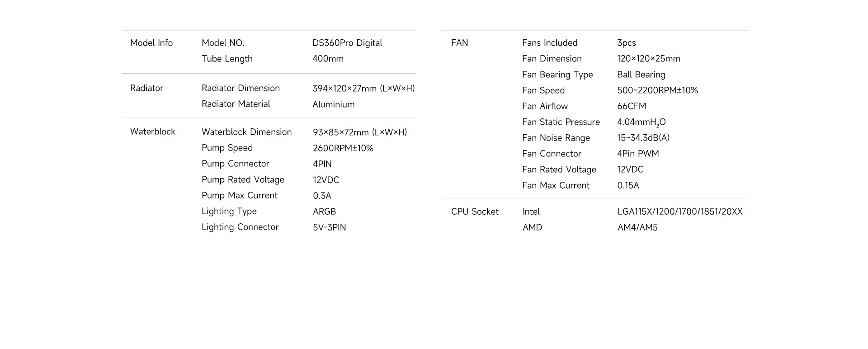This screenshot has height=349, width=868.
Task: Click the 4Pin PWM fan connector value
Action: pyautogui.click(x=637, y=154)
